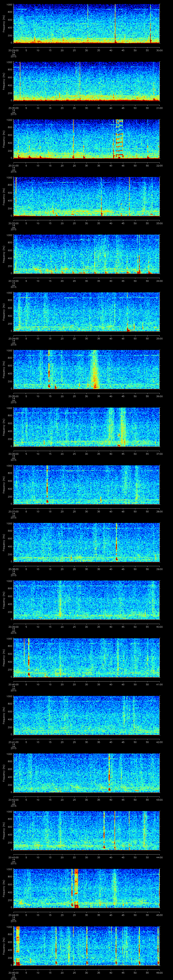Click the "20:45:00" start time label
The image size is (173, 980).
coord(13,972)
